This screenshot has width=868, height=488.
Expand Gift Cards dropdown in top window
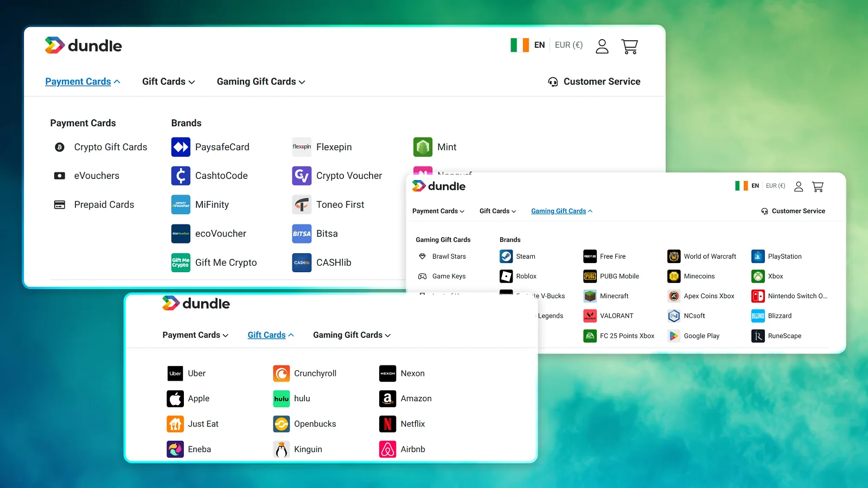(169, 81)
